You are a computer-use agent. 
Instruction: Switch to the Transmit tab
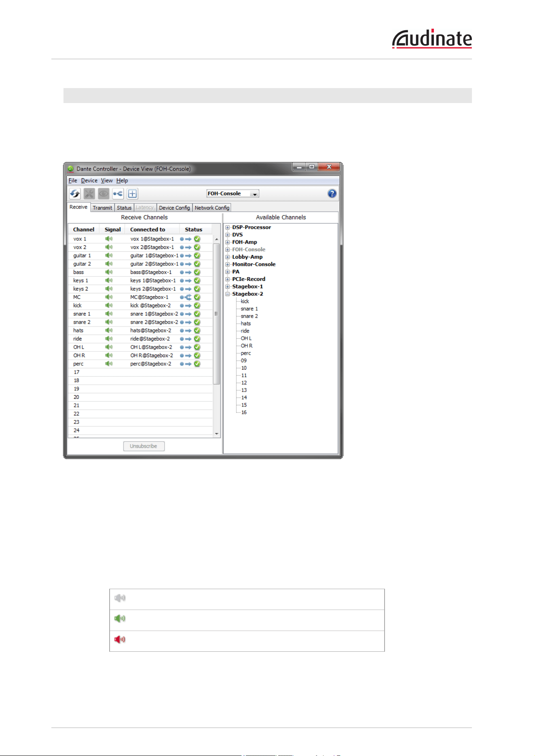(x=102, y=208)
